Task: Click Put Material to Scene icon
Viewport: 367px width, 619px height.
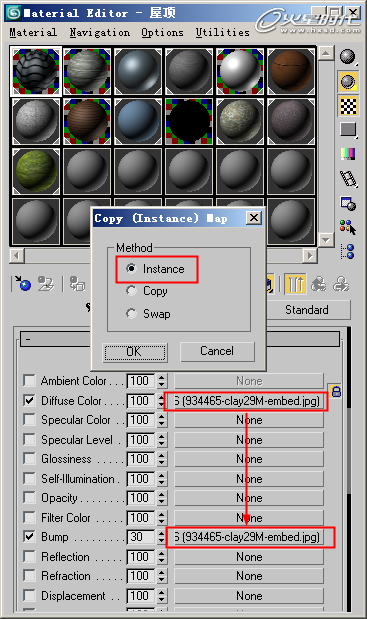Action: pyautogui.click(x=46, y=284)
